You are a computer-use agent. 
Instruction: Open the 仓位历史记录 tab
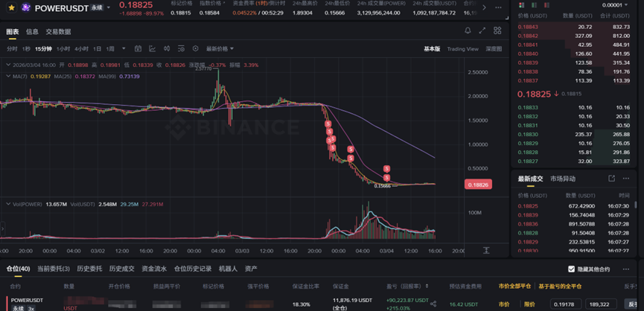point(193,269)
